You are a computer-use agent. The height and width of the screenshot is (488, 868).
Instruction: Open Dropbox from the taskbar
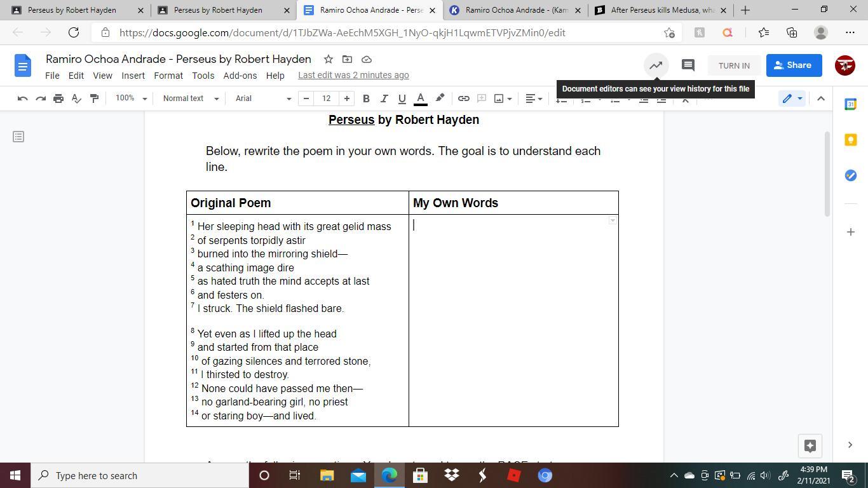tap(452, 475)
